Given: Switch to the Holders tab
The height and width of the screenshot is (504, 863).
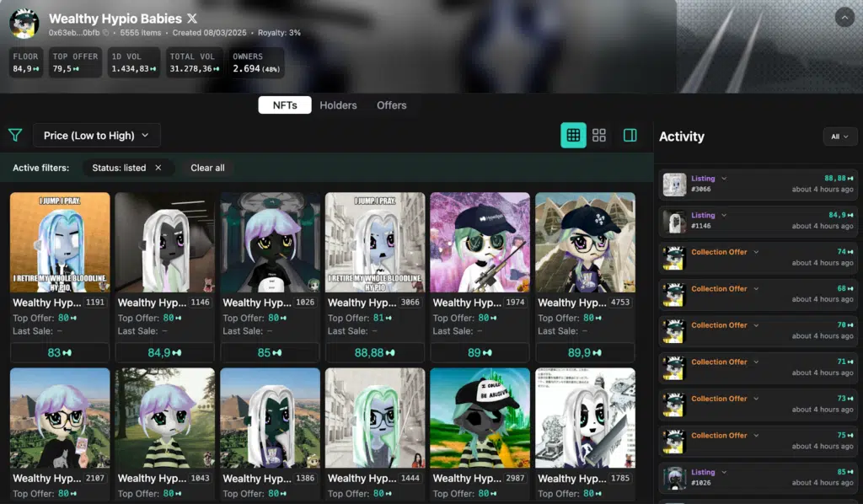Looking at the screenshot, I should (338, 105).
